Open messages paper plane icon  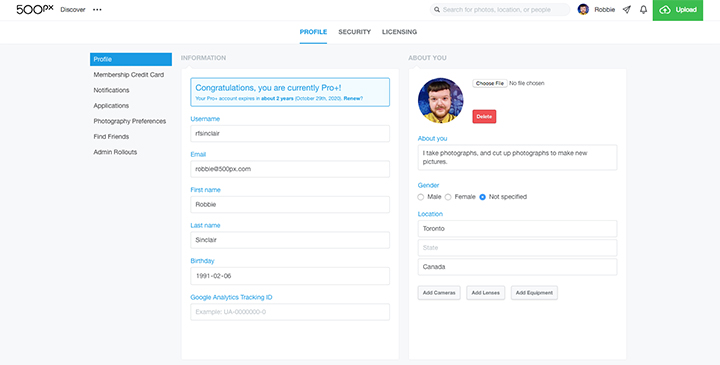pos(627,10)
